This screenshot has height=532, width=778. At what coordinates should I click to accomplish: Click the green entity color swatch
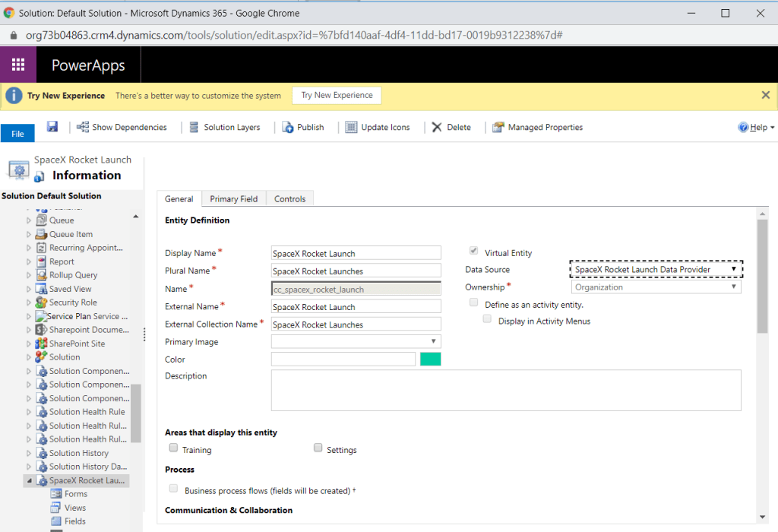(430, 359)
